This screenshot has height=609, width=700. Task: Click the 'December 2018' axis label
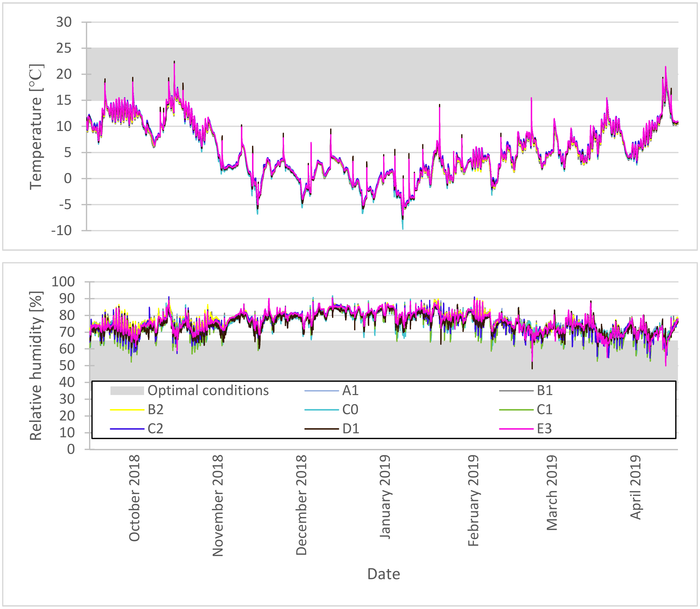coord(301,505)
